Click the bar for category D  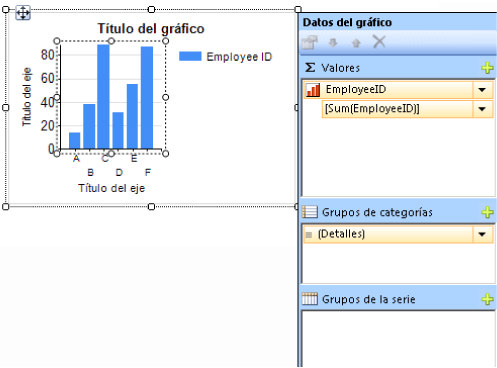(x=118, y=130)
